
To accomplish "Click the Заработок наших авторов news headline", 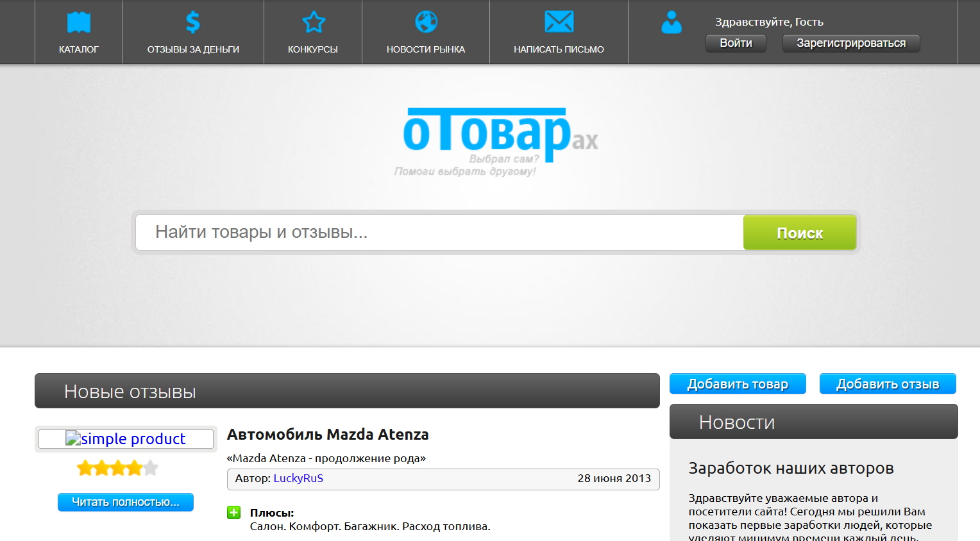I will (791, 468).
